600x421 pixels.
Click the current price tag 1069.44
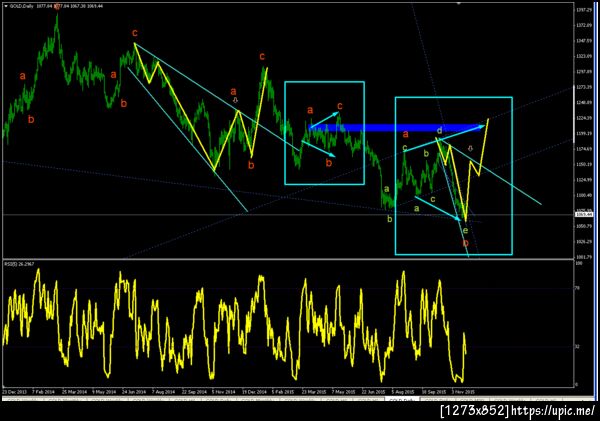point(583,215)
